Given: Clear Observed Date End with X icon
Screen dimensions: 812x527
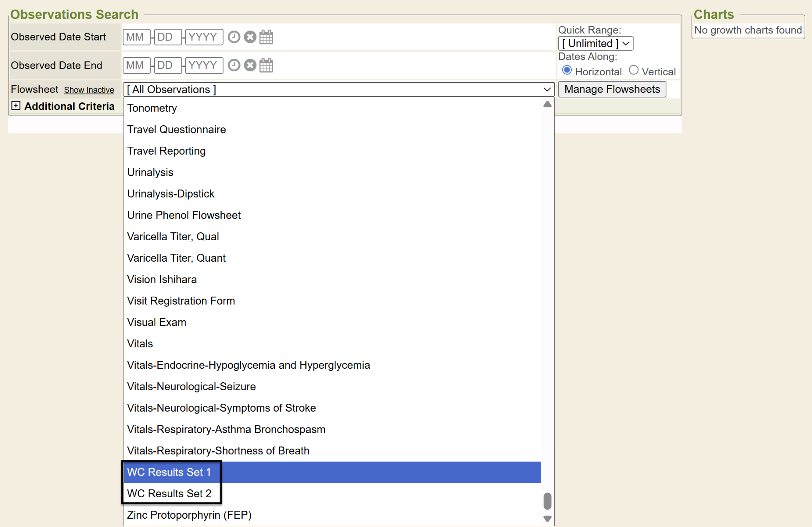Looking at the screenshot, I should (x=250, y=65).
